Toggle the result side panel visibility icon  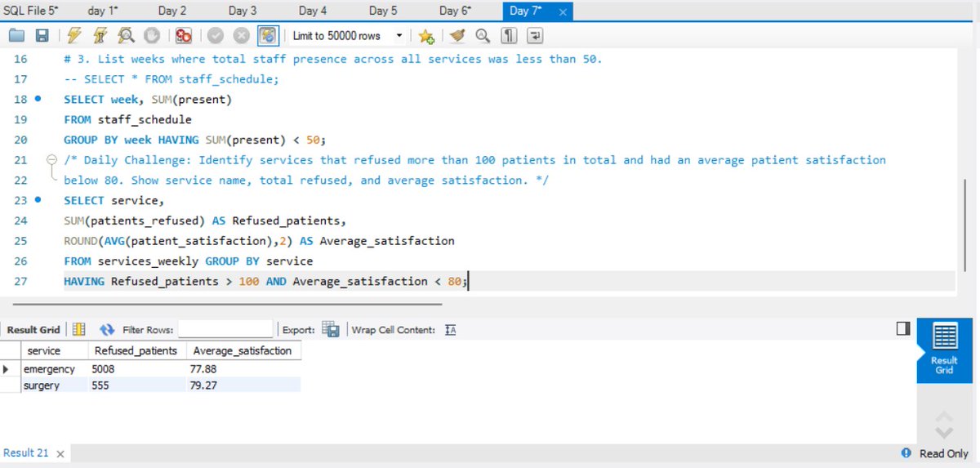click(902, 328)
